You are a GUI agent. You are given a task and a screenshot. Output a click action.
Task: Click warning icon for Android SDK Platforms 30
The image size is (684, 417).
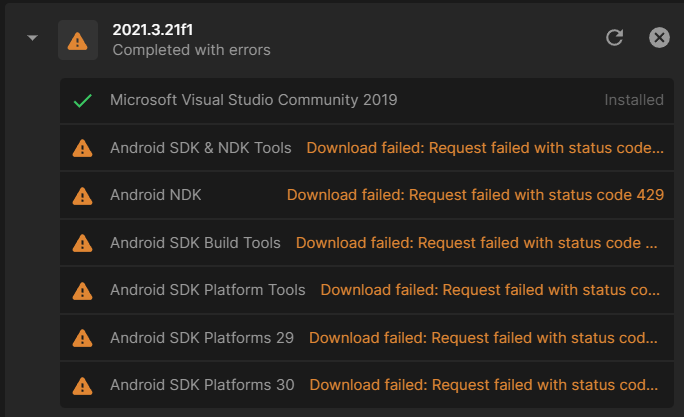pyautogui.click(x=82, y=386)
